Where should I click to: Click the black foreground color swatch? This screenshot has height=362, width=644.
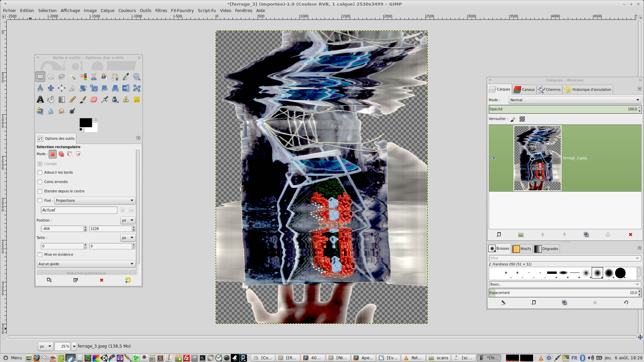[x=85, y=123]
